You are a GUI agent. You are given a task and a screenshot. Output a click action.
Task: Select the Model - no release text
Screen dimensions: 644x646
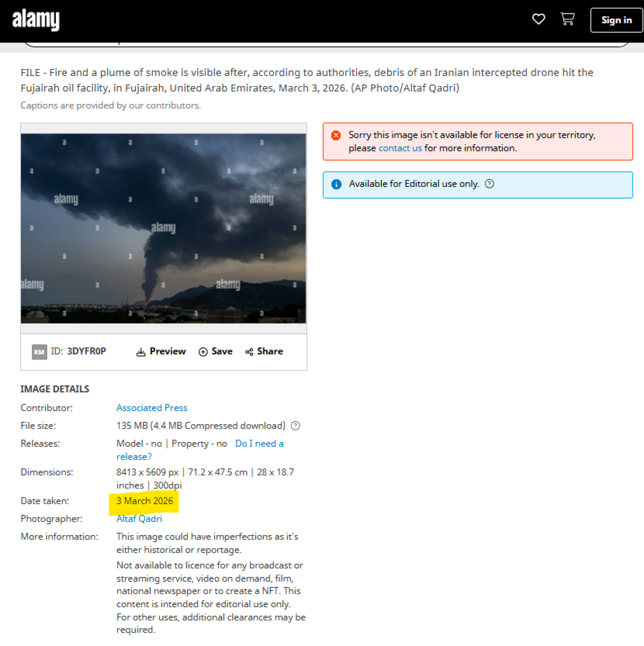click(139, 444)
